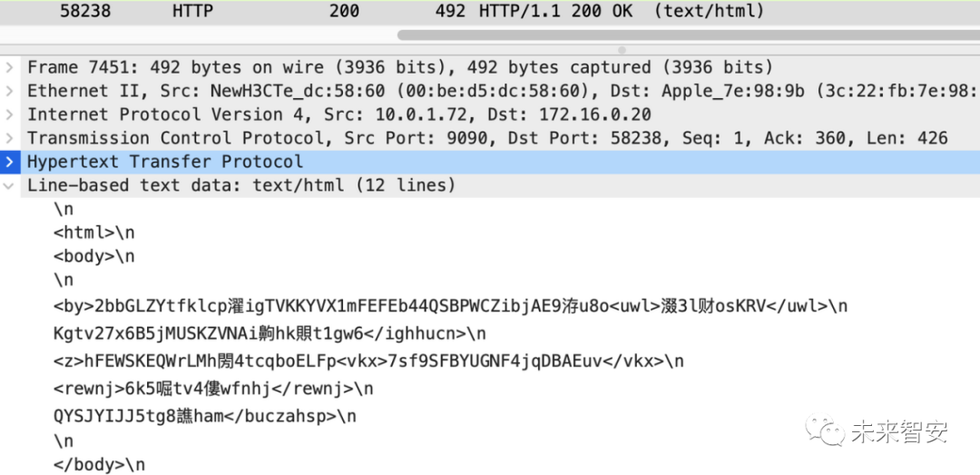
Task: Select the line starting with Kgtv27x6B5j
Action: (269, 334)
